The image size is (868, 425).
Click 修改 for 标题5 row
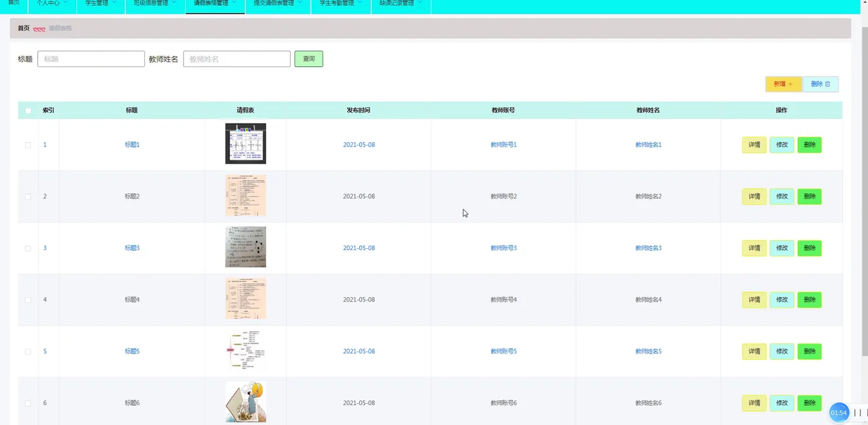tap(782, 352)
